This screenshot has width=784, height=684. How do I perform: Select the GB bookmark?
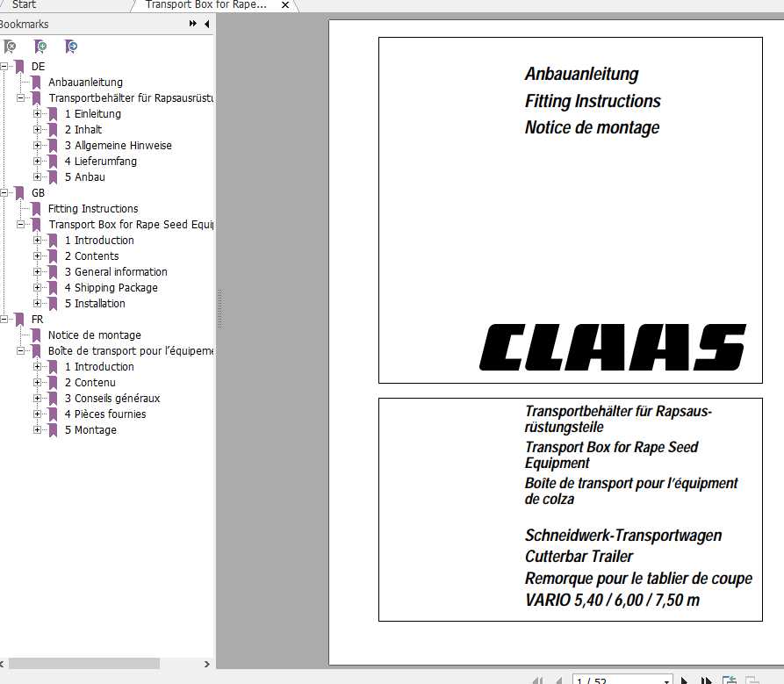click(38, 192)
